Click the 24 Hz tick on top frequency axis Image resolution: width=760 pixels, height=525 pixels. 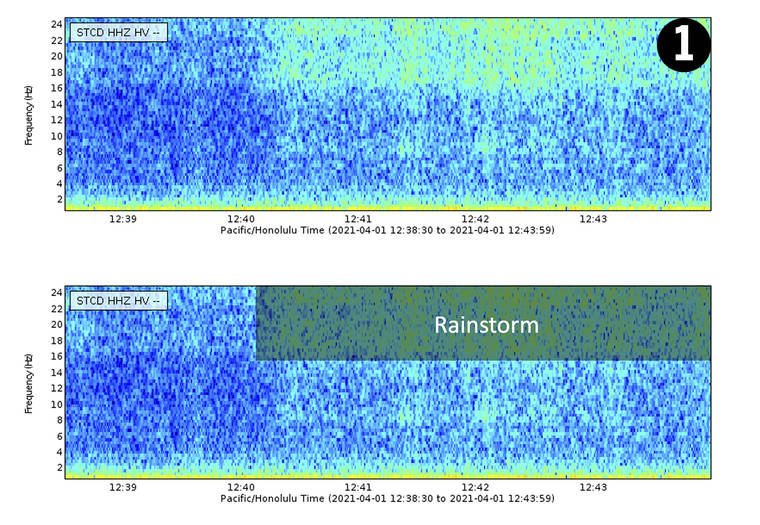pyautogui.click(x=57, y=24)
